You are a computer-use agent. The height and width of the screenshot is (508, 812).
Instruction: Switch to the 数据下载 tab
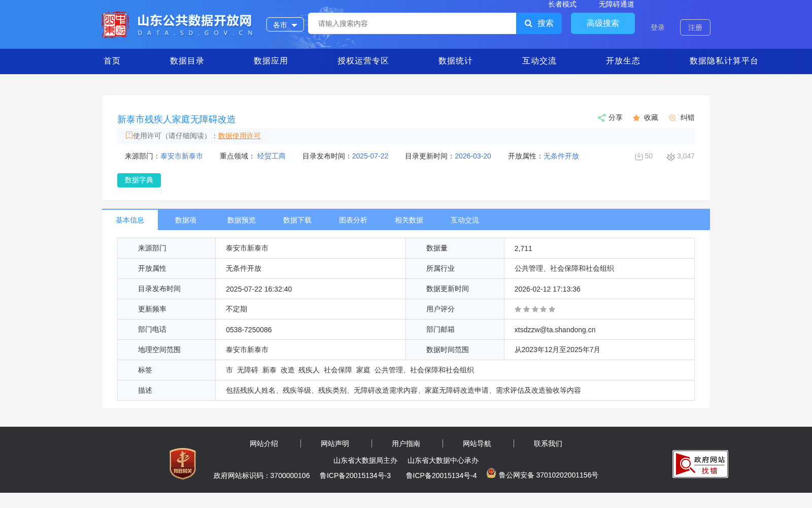pyautogui.click(x=297, y=220)
